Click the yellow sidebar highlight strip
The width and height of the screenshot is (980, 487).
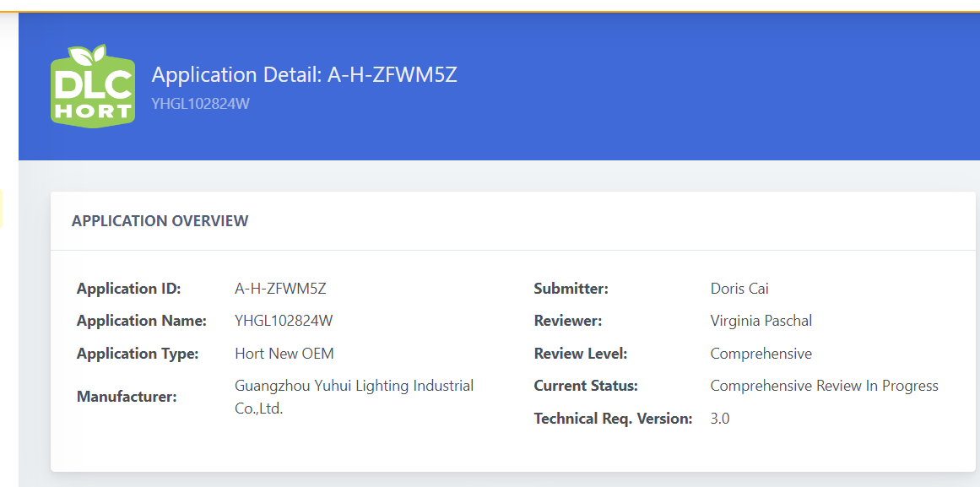pyautogui.click(x=1, y=208)
